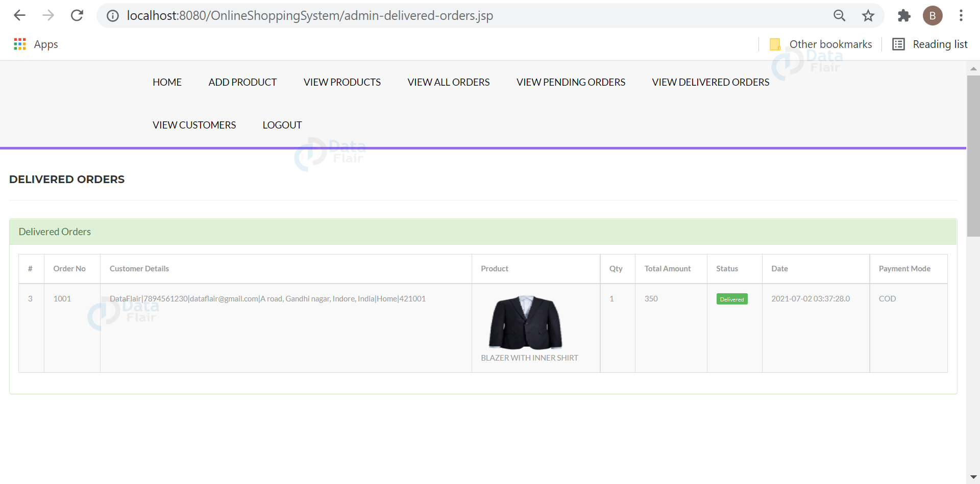Navigate to VIEW ALL ORDERS

pyautogui.click(x=448, y=82)
